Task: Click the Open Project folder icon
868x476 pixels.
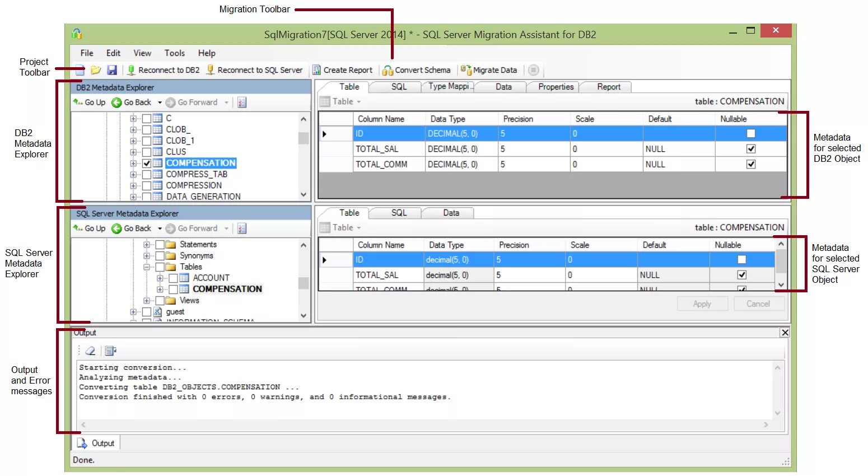Action: point(96,70)
